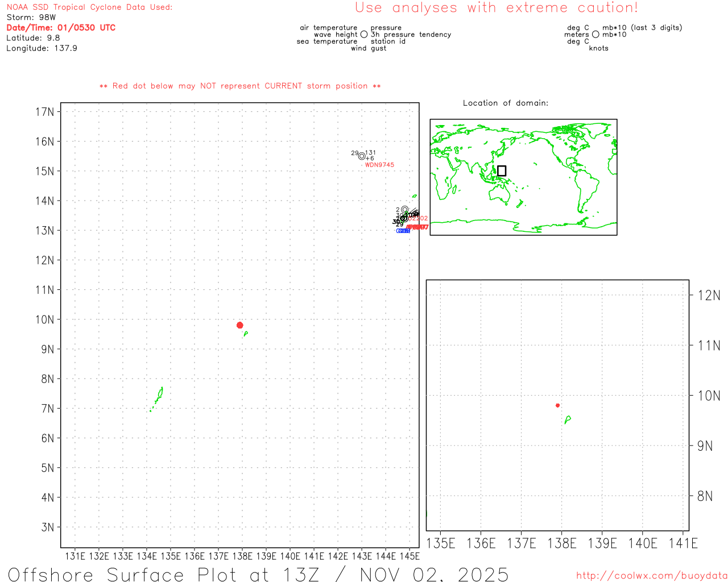
Task: Select the 'Latitude: 9.8' text
Action: 33,38
